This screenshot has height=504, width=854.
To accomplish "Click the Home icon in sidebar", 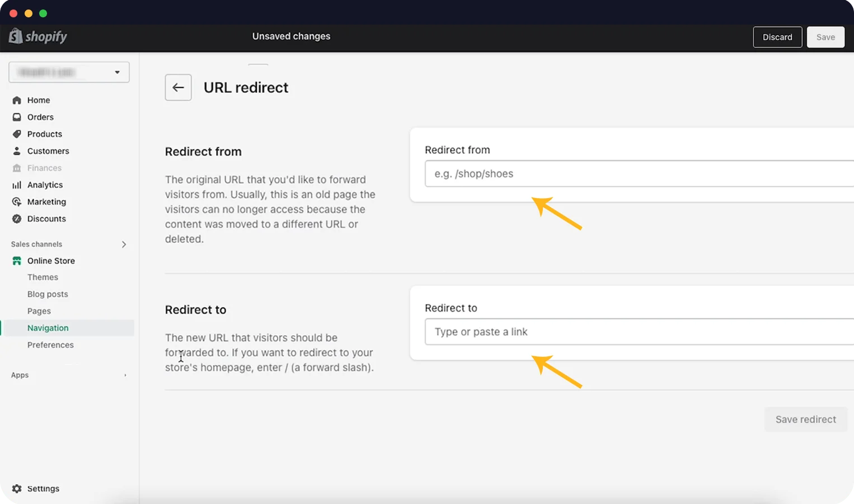I will (x=17, y=100).
